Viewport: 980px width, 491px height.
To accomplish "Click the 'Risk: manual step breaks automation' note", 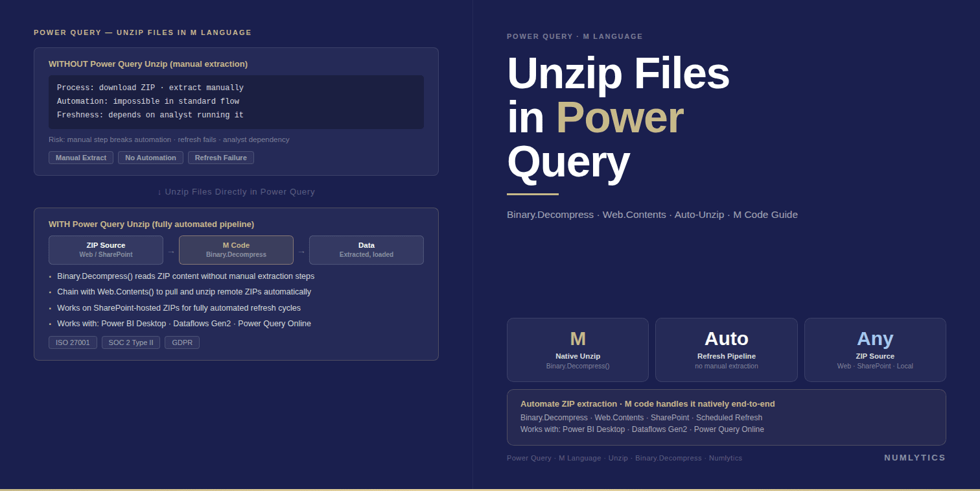I will click(169, 139).
